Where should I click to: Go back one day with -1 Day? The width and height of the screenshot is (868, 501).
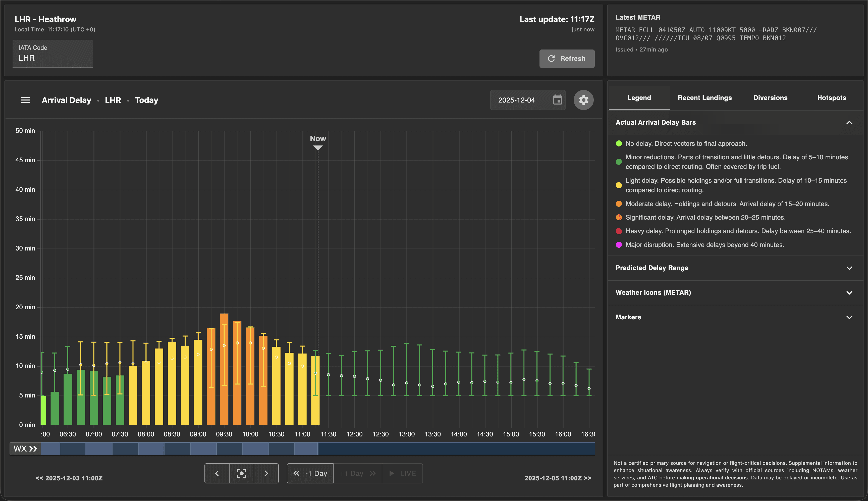[310, 473]
